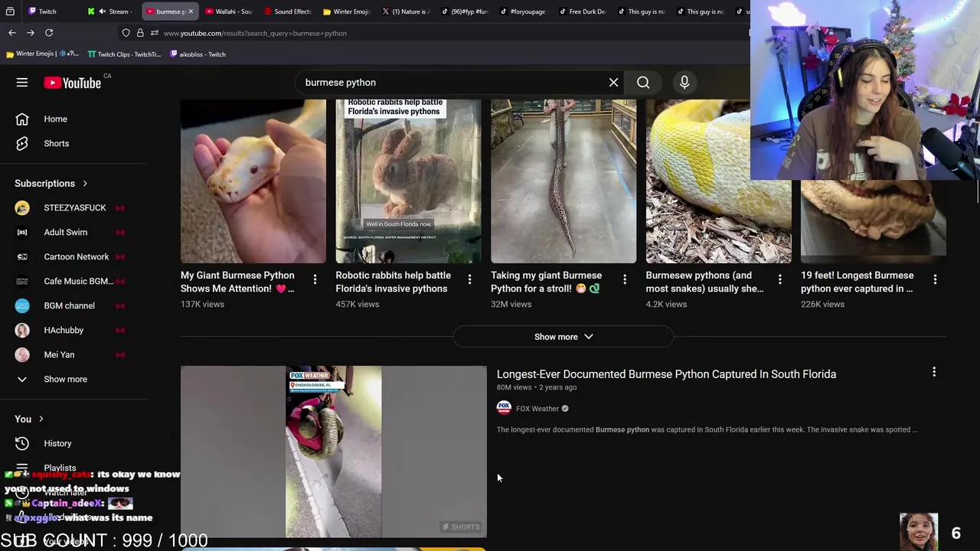Switch to the Winter Emojis tab
The image size is (980, 551).
346,11
